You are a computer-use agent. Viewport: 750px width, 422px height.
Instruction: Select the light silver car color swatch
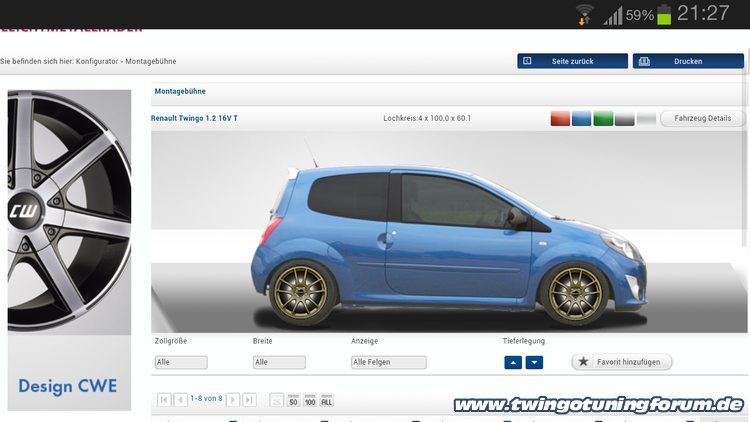coord(646,118)
